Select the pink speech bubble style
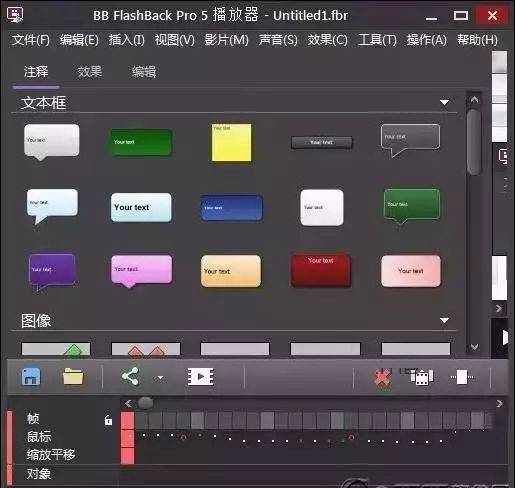 click(141, 271)
